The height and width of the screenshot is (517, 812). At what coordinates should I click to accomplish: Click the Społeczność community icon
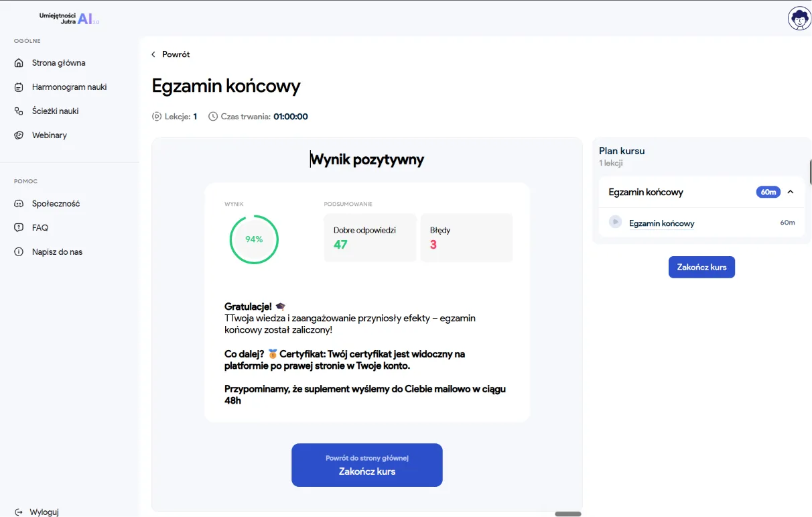[x=19, y=204]
